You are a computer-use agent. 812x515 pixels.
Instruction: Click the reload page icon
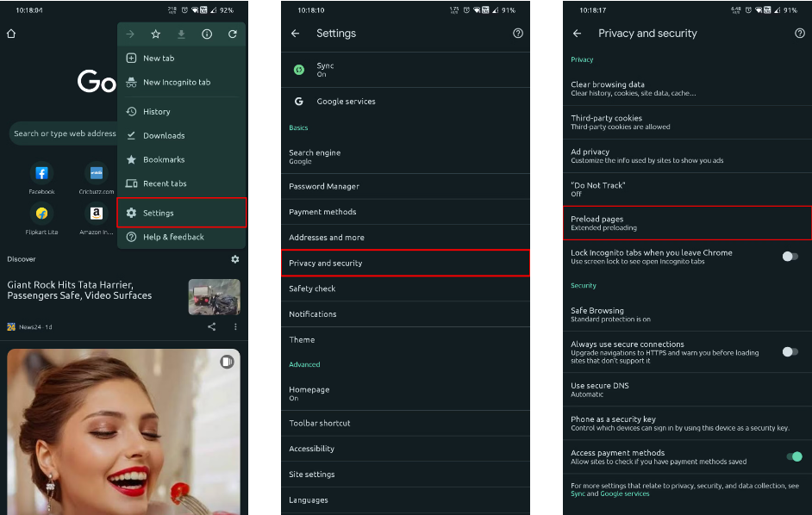233,34
